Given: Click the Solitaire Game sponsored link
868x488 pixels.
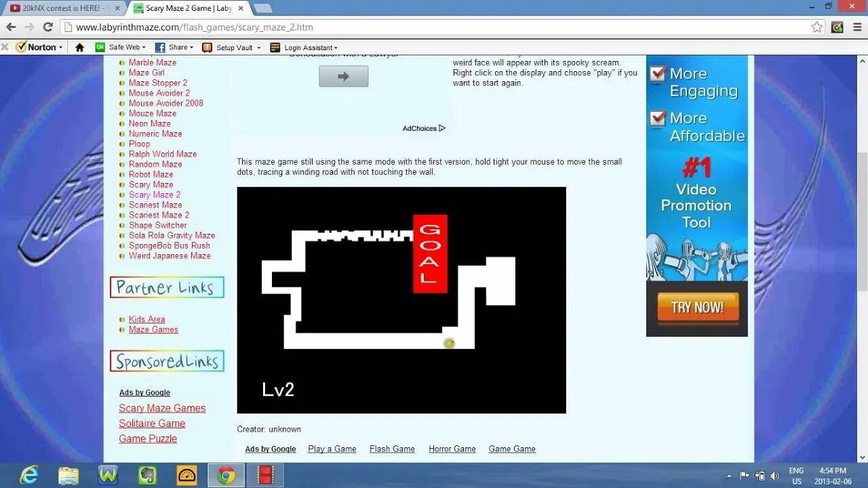Looking at the screenshot, I should (x=152, y=424).
